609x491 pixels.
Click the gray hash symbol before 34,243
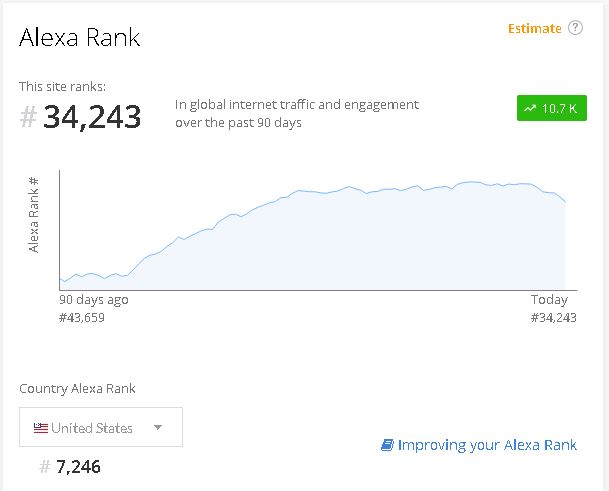pos(28,117)
